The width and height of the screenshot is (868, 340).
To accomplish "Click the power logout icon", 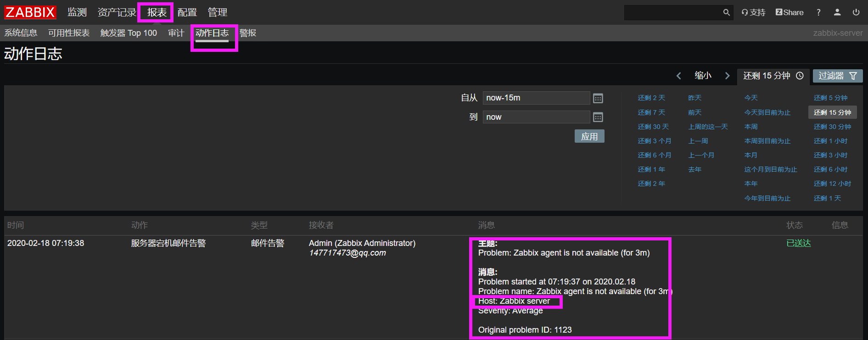I will point(856,12).
